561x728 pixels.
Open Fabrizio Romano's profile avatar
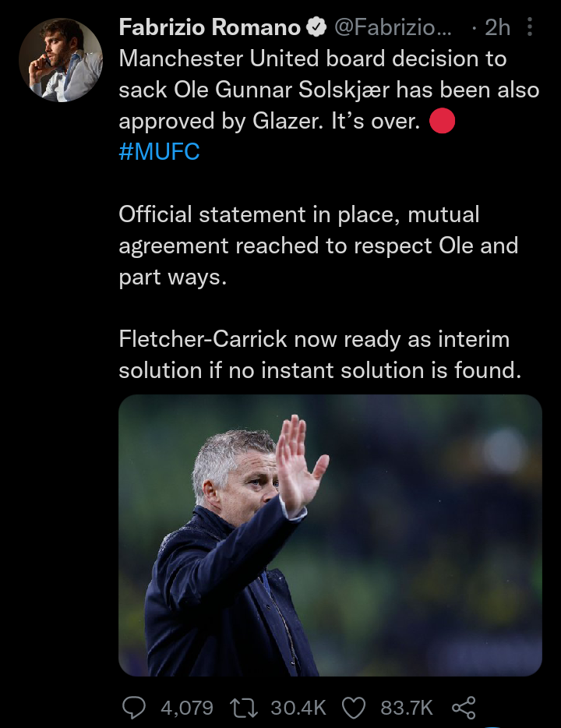(x=61, y=61)
